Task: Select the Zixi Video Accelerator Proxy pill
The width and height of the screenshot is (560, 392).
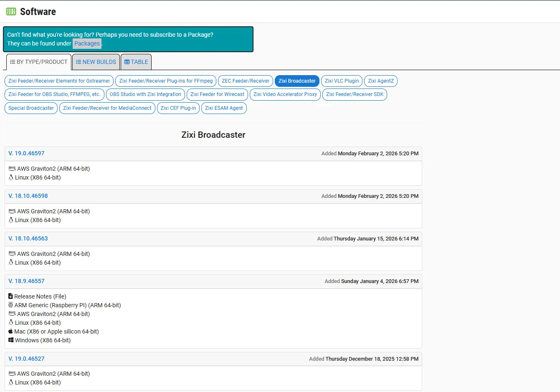Action: point(285,94)
